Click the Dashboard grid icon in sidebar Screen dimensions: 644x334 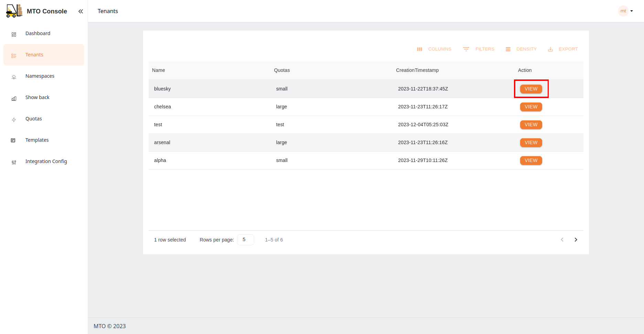pyautogui.click(x=14, y=34)
